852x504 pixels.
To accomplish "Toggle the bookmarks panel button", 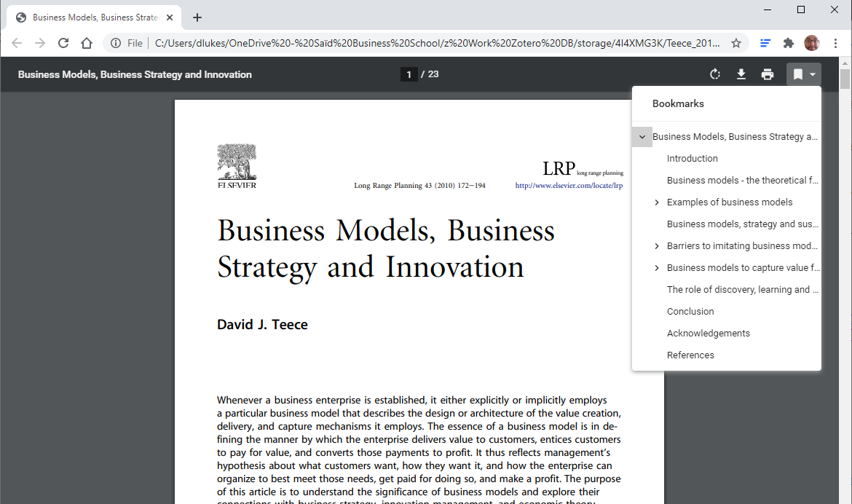I will pyautogui.click(x=804, y=74).
